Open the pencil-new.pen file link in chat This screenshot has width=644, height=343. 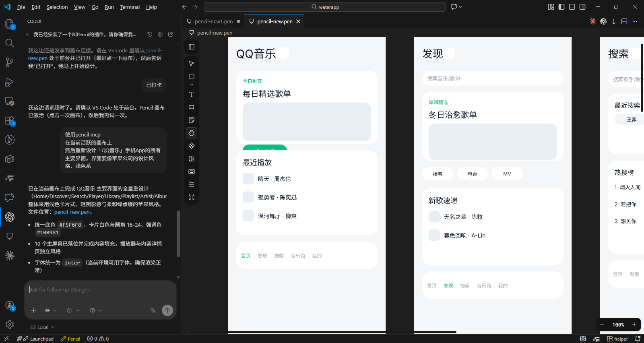pos(72,212)
